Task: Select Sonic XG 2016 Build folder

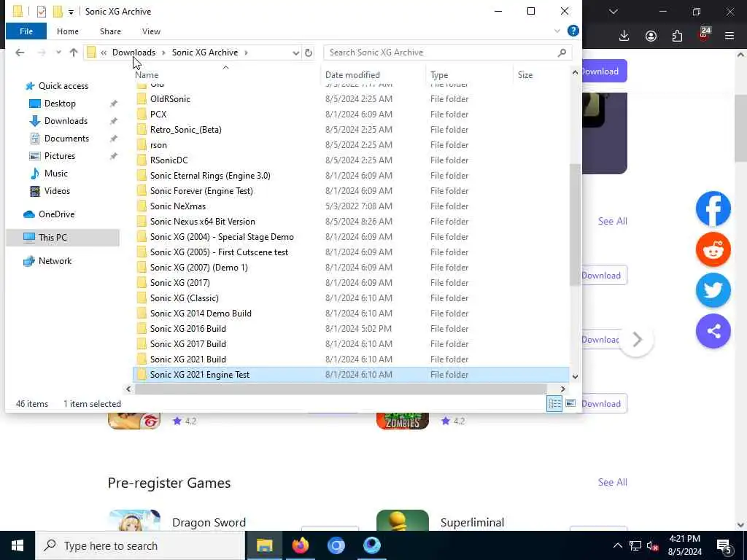Action: (187, 329)
